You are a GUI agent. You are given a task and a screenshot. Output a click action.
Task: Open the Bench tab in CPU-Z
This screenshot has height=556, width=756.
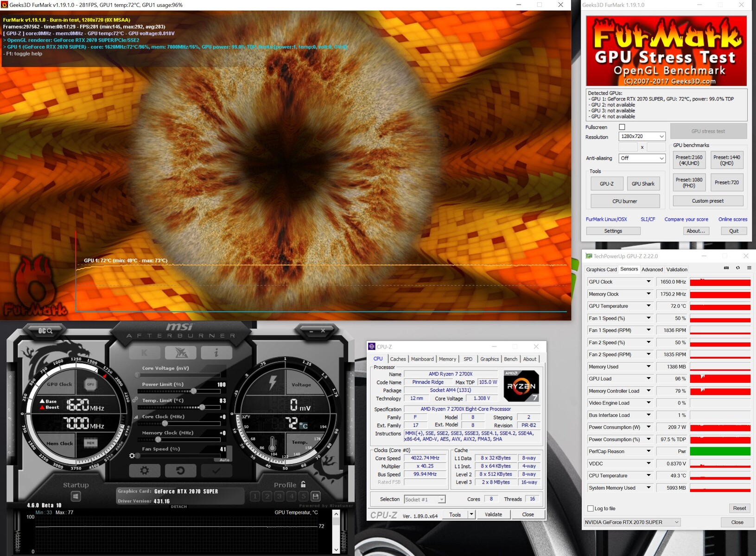pos(510,359)
